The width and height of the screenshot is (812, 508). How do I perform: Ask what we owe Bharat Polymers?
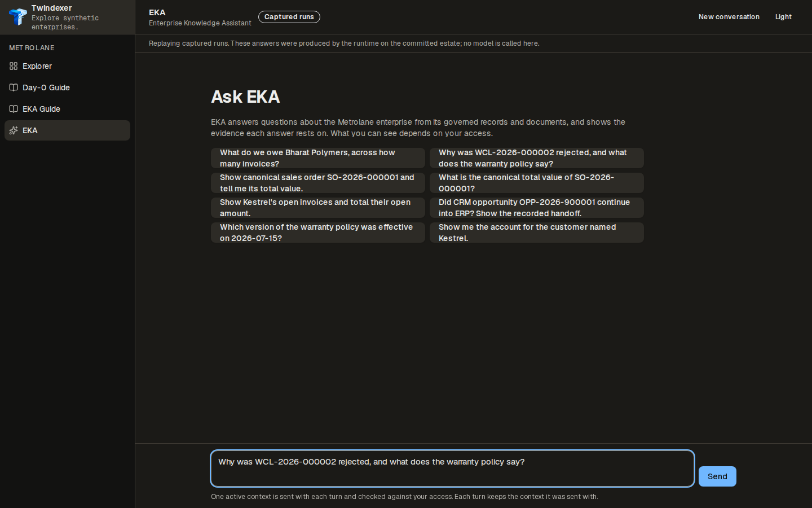point(318,158)
